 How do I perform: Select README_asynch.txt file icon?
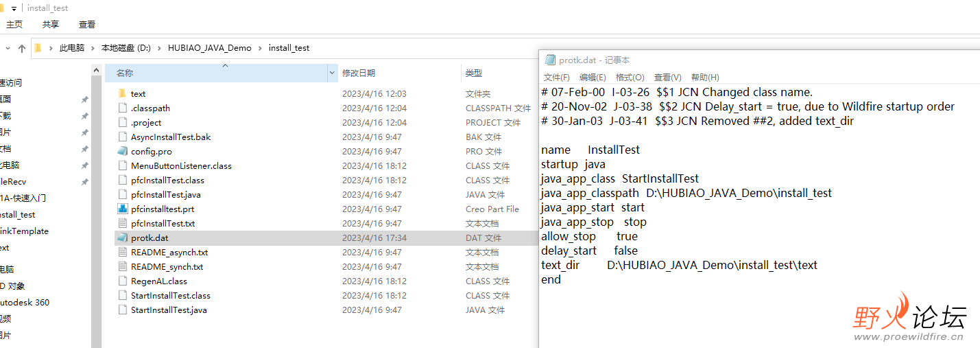point(122,252)
